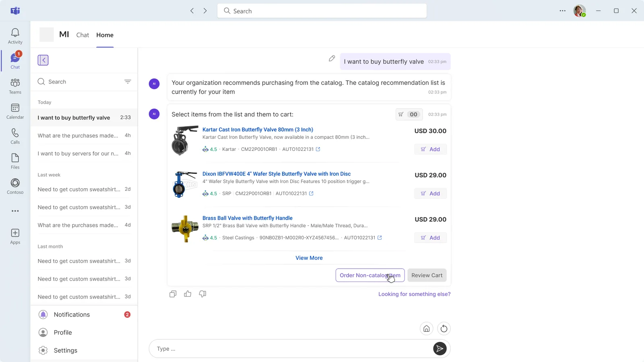The height and width of the screenshot is (362, 644).
Task: Restart conversation with refresh icon
Action: click(444, 329)
